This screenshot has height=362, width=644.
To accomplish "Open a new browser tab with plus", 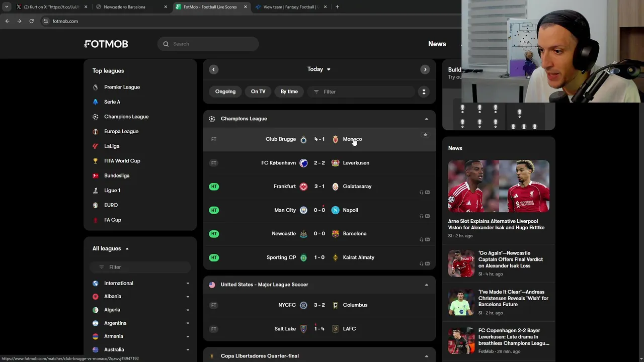I will coord(337,7).
